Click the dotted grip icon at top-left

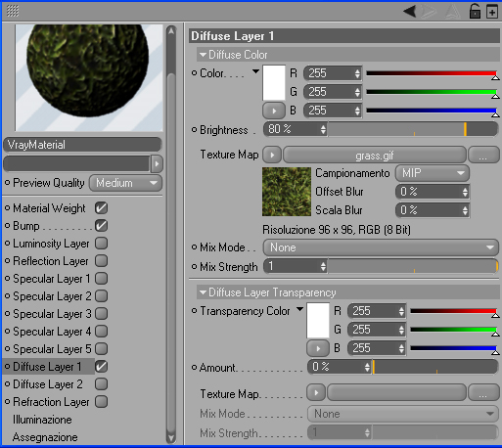(13, 11)
